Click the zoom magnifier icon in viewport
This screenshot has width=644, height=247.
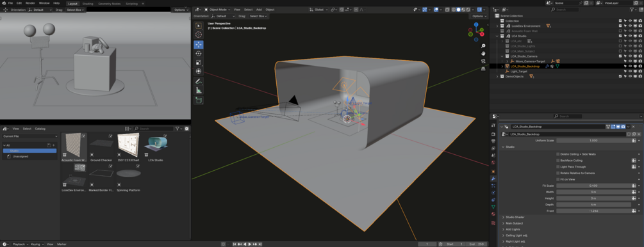click(483, 46)
